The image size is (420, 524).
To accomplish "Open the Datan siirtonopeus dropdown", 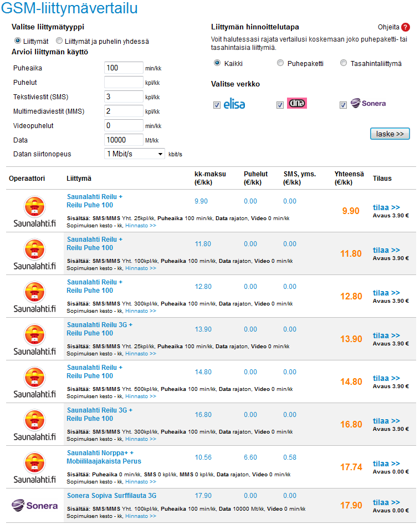I will click(x=135, y=154).
